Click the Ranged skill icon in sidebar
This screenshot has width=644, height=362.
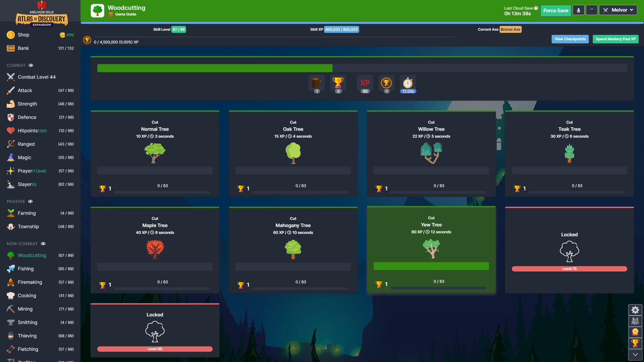click(10, 144)
